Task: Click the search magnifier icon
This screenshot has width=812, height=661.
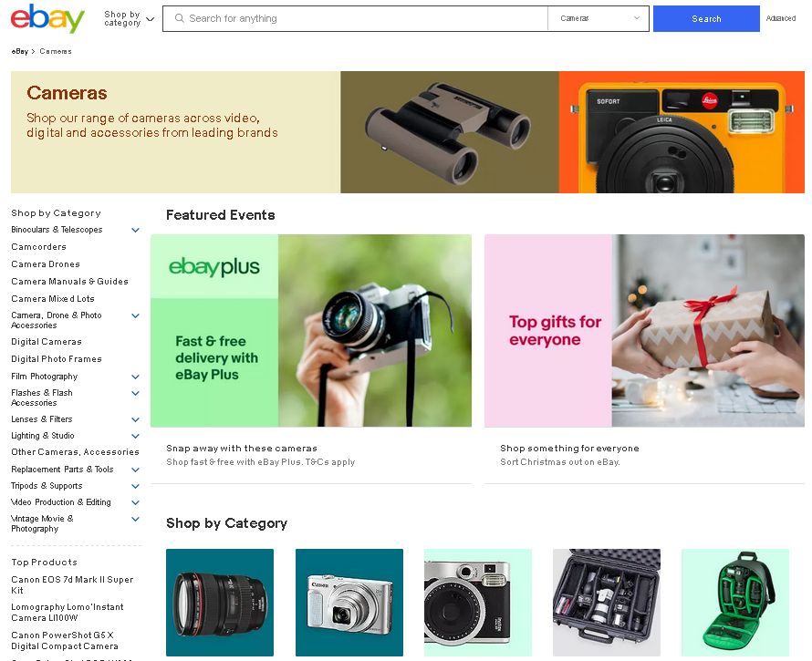Action: tap(179, 18)
